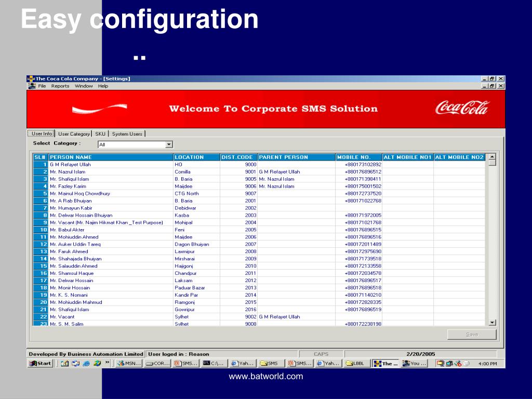532x399 pixels.
Task: Click the Show Desktop quick launch icon
Action: (65, 363)
